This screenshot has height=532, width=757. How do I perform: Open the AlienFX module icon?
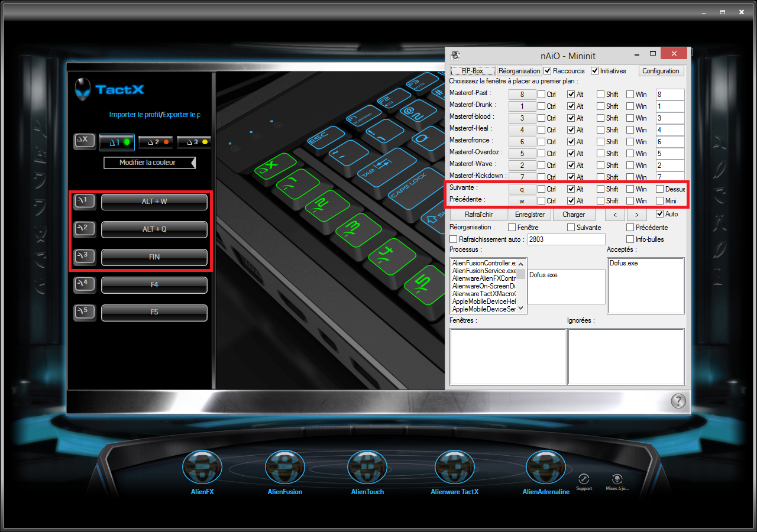203,467
